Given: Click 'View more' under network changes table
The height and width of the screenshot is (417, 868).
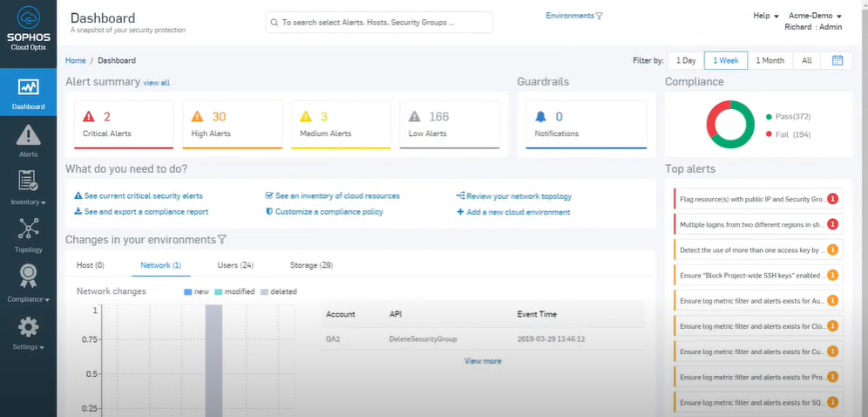Looking at the screenshot, I should tap(483, 361).
